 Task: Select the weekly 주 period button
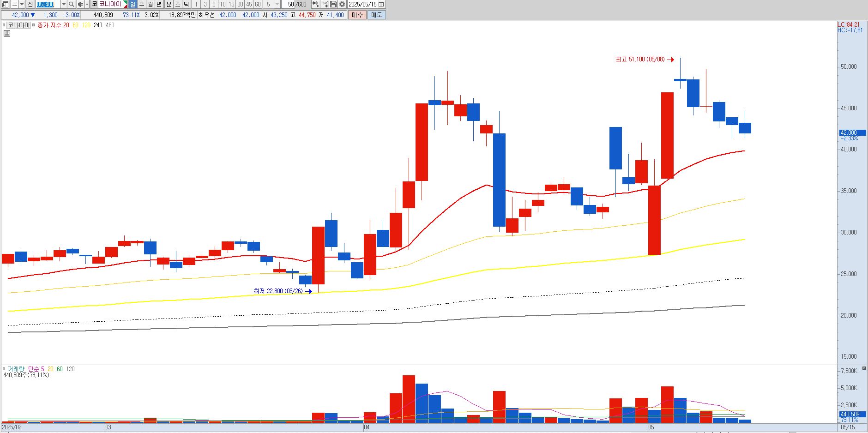pyautogui.click(x=142, y=4)
